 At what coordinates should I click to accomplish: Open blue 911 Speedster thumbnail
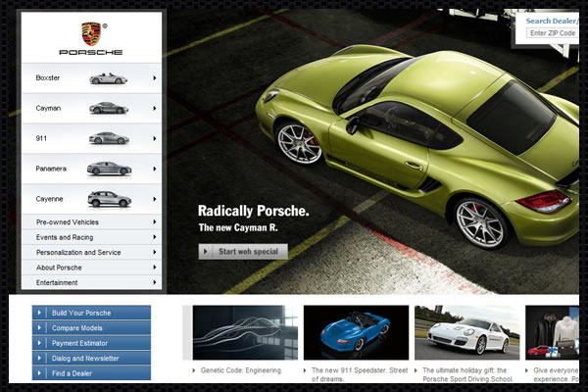[x=357, y=333]
